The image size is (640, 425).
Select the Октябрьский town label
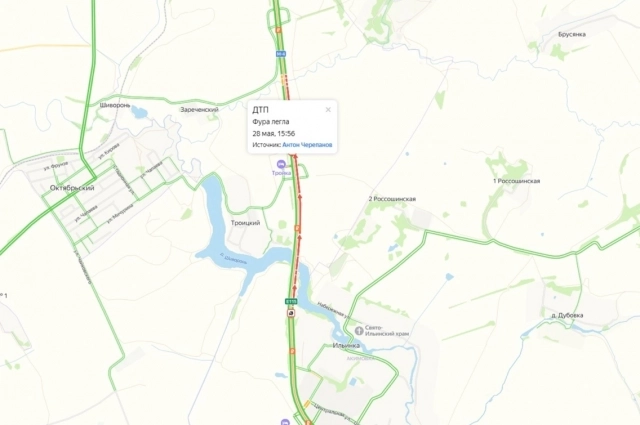click(x=72, y=188)
